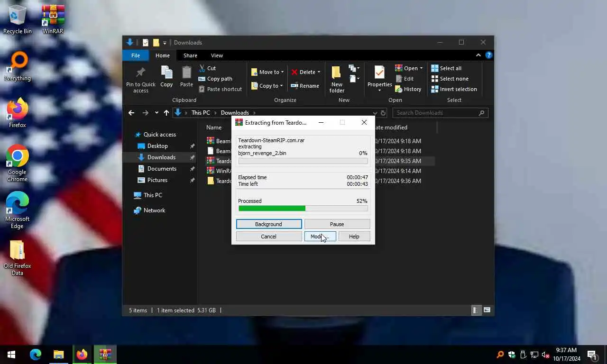Launch Firefox from the desktop
The image size is (607, 364).
tap(17, 113)
